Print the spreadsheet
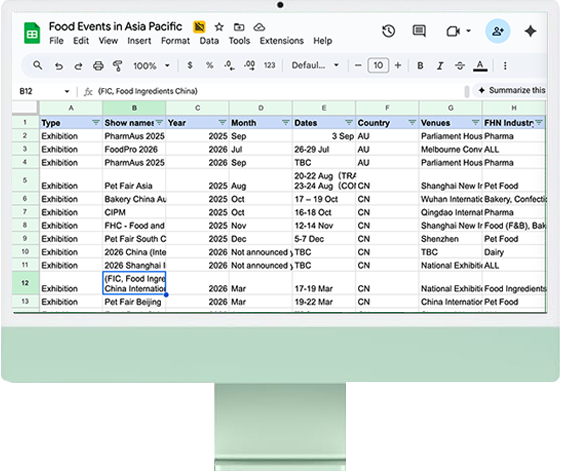Image resolution: width=562 pixels, height=471 pixels. pos(98,66)
